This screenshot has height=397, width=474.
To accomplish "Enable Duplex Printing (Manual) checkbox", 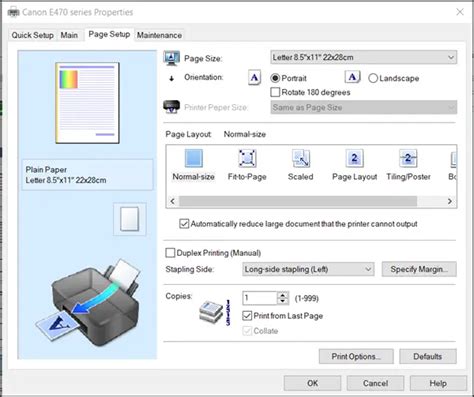I will pos(170,253).
